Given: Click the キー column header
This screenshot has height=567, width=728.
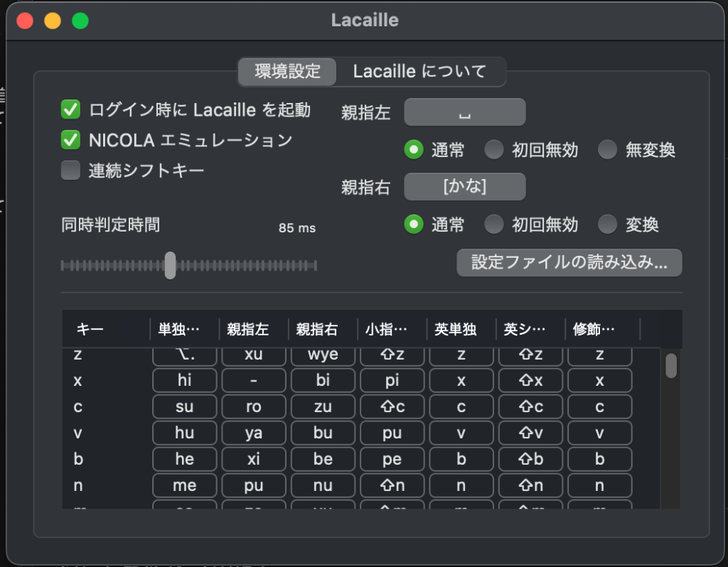Looking at the screenshot, I should tap(106, 330).
